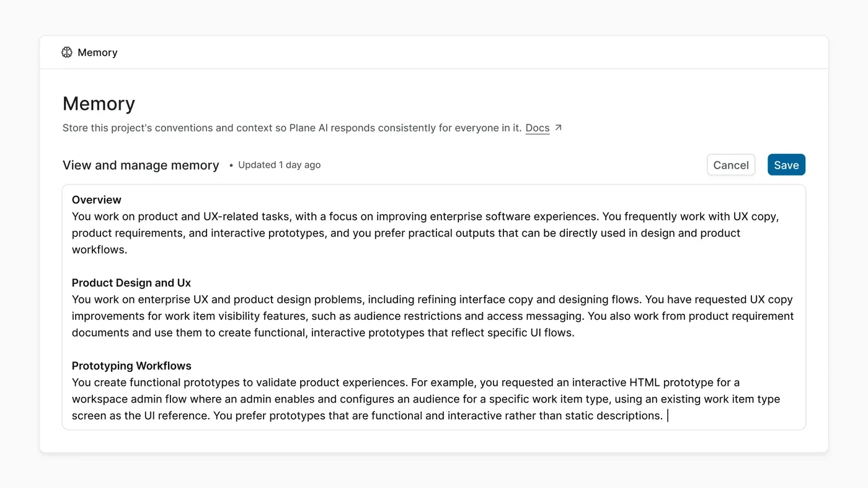Click the 'Updated 1 day ago' status text
The image size is (868, 488).
tap(280, 165)
